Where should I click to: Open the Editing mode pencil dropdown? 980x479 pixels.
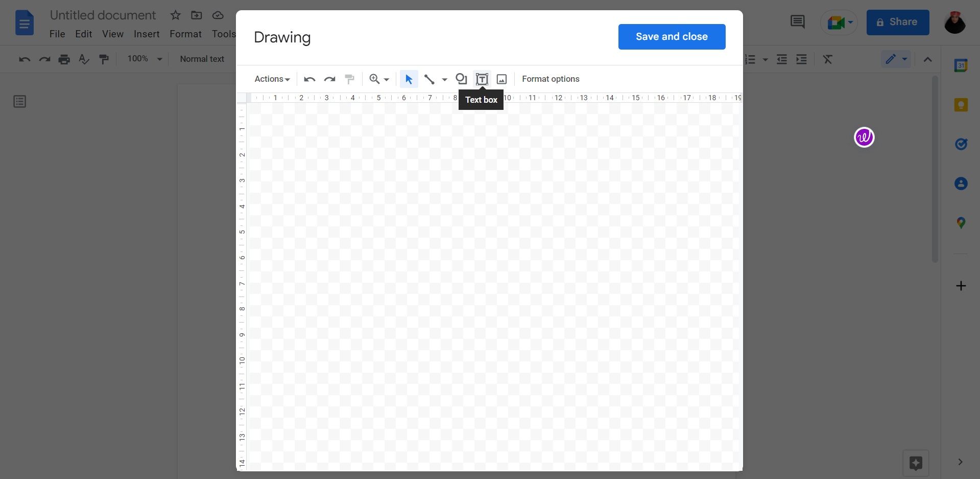pyautogui.click(x=896, y=59)
